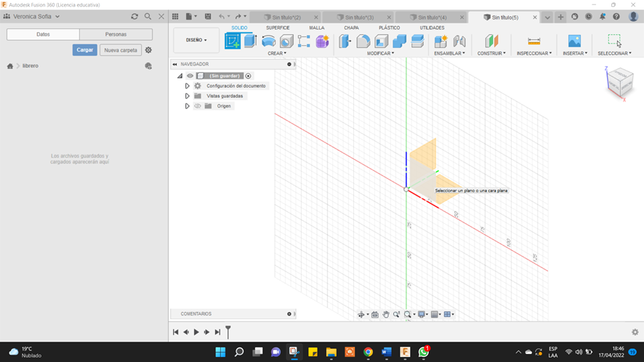644x362 pixels.
Task: Switch to the MALLA tab
Action: click(317, 28)
